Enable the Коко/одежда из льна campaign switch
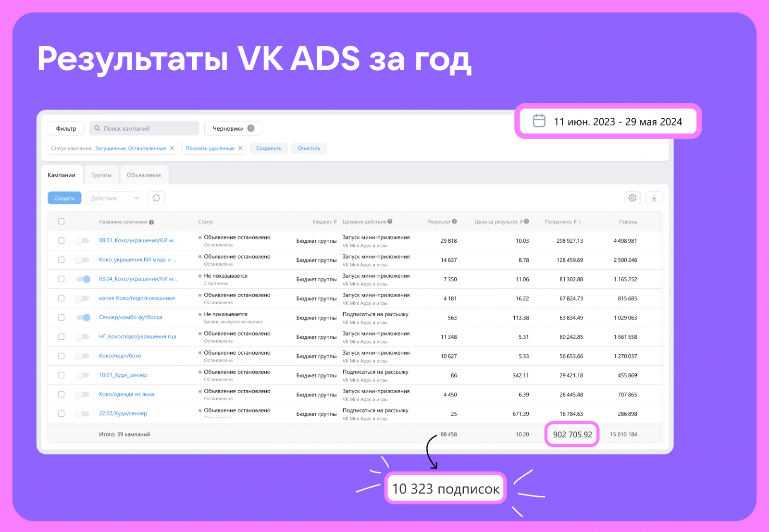Viewport: 769px width, 532px height. pyautogui.click(x=82, y=394)
